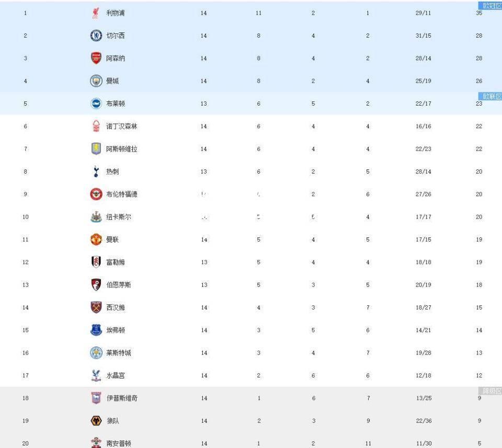
Task: Click the Brighton club crest icon
Action: click(96, 104)
